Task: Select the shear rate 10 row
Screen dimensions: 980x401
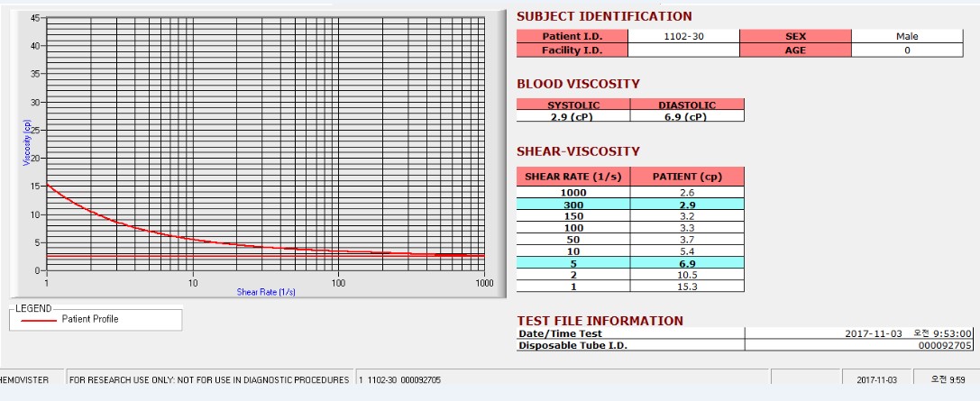Action: [x=630, y=251]
